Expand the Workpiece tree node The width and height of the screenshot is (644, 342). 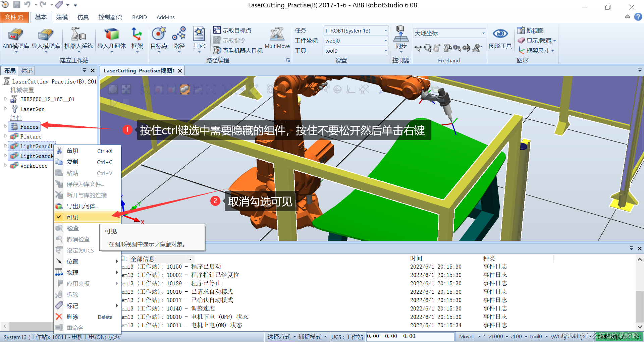click(x=5, y=165)
